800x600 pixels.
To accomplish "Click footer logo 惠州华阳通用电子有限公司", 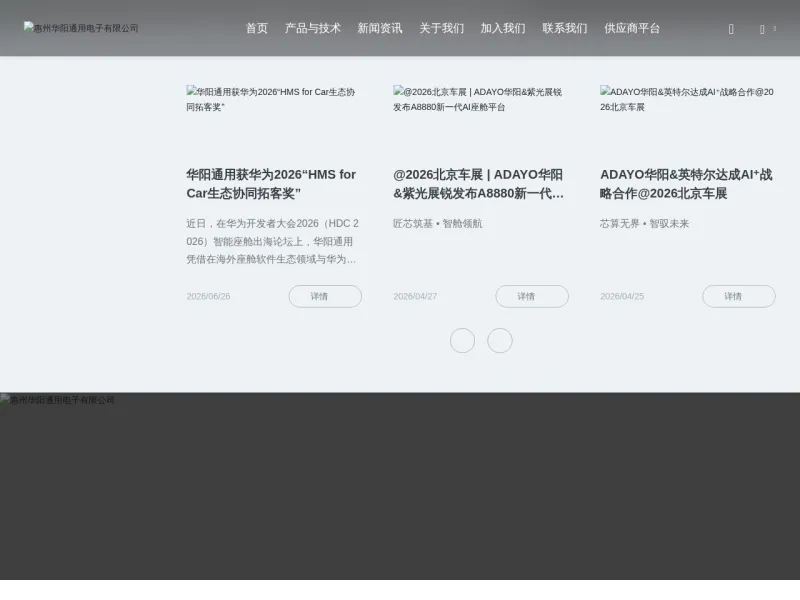I will [x=58, y=400].
